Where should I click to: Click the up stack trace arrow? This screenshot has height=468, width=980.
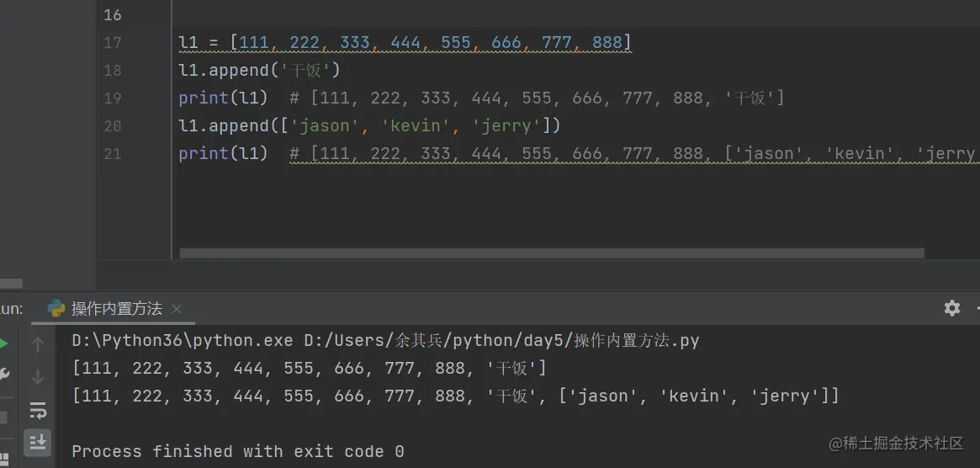click(38, 344)
